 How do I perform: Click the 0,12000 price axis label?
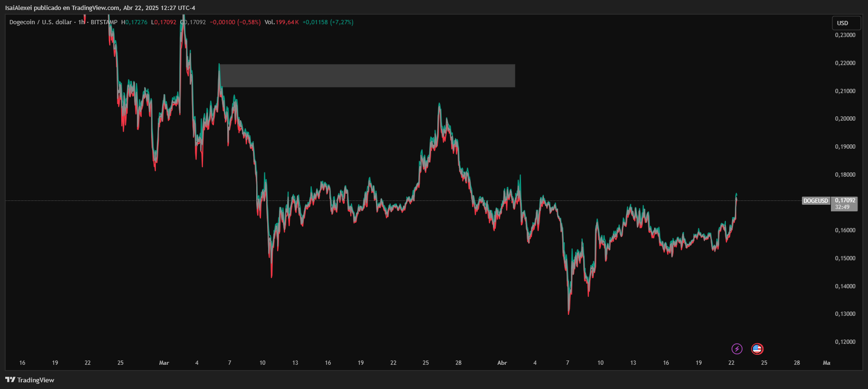(845, 342)
